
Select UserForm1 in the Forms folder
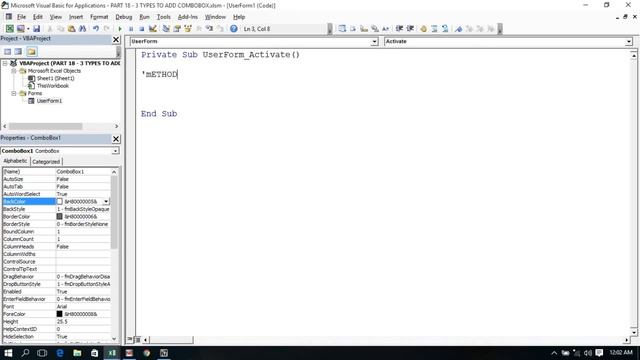click(x=49, y=101)
